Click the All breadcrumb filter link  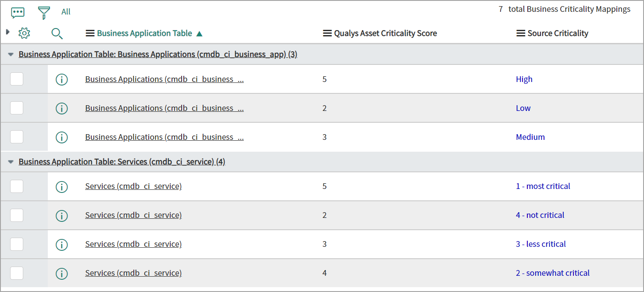pos(65,11)
